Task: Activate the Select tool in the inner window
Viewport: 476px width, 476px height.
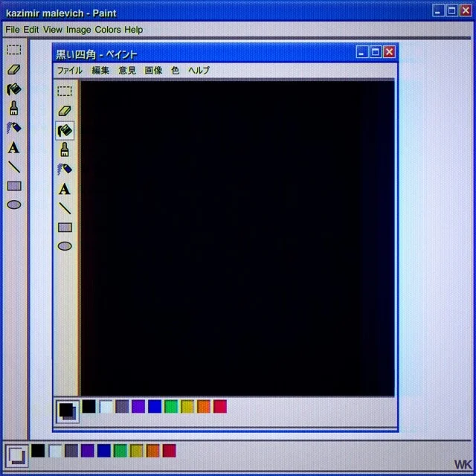Action: pos(65,91)
